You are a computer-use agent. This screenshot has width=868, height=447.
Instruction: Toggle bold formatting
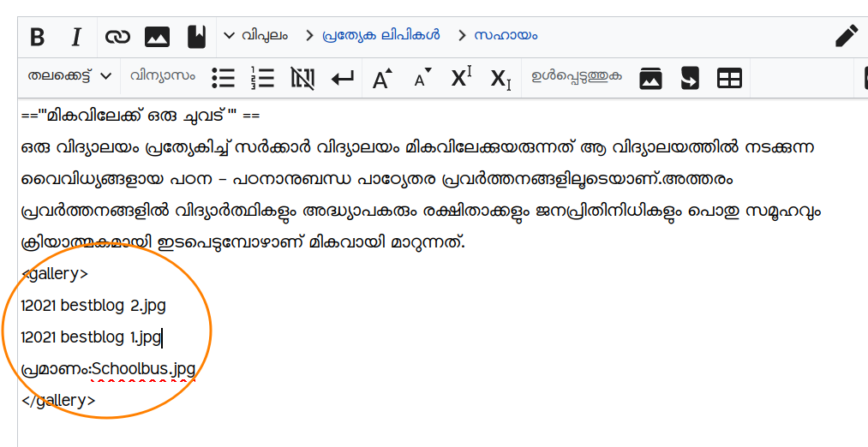37,37
